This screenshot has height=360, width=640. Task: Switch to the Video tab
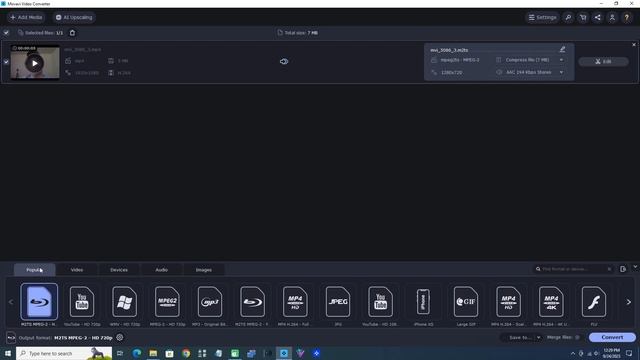click(x=77, y=270)
